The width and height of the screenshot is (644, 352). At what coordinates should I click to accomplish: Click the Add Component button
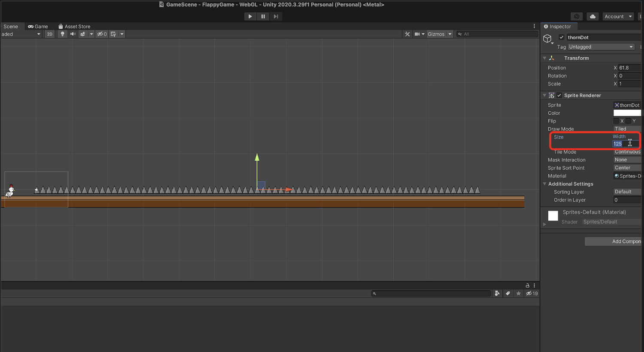tap(613, 242)
